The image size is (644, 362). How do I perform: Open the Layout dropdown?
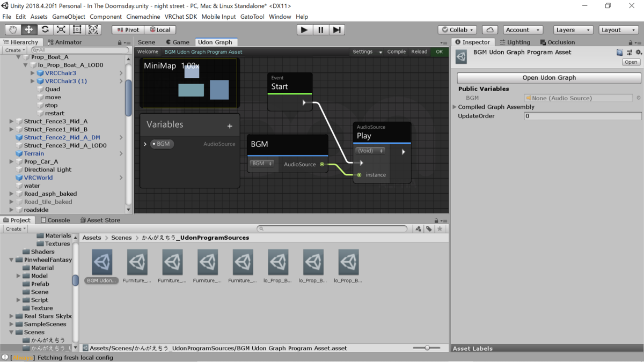coord(619,30)
